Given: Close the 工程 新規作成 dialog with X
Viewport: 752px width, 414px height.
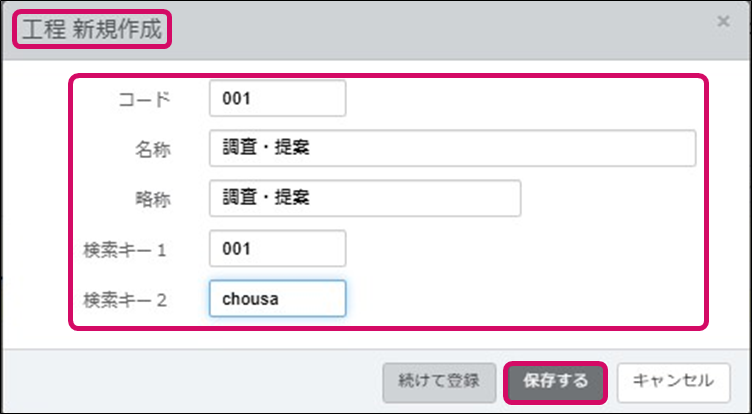Looking at the screenshot, I should [723, 21].
